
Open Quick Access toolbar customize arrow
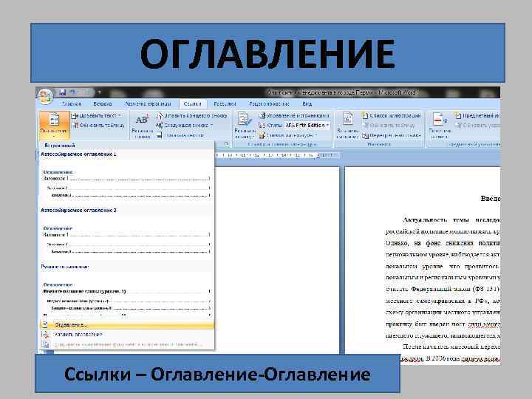pos(100,92)
